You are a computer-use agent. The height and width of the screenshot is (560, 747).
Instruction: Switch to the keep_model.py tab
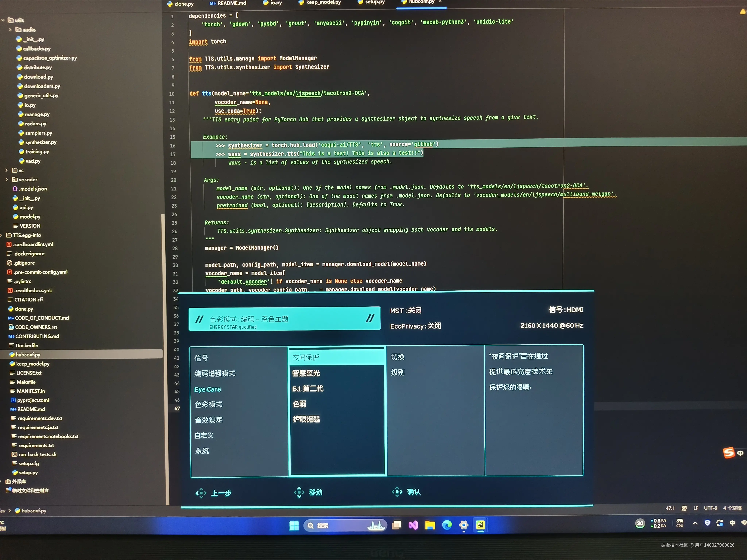tap(323, 3)
